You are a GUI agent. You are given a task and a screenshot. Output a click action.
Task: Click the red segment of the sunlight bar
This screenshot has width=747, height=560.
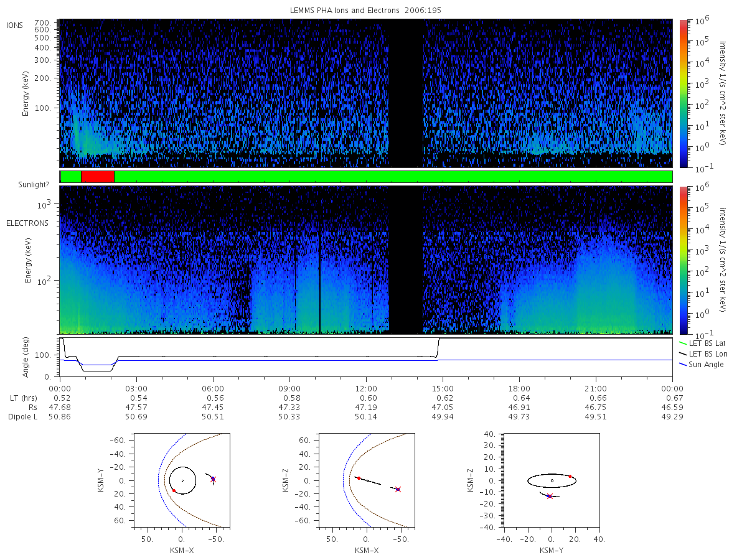coord(98,177)
